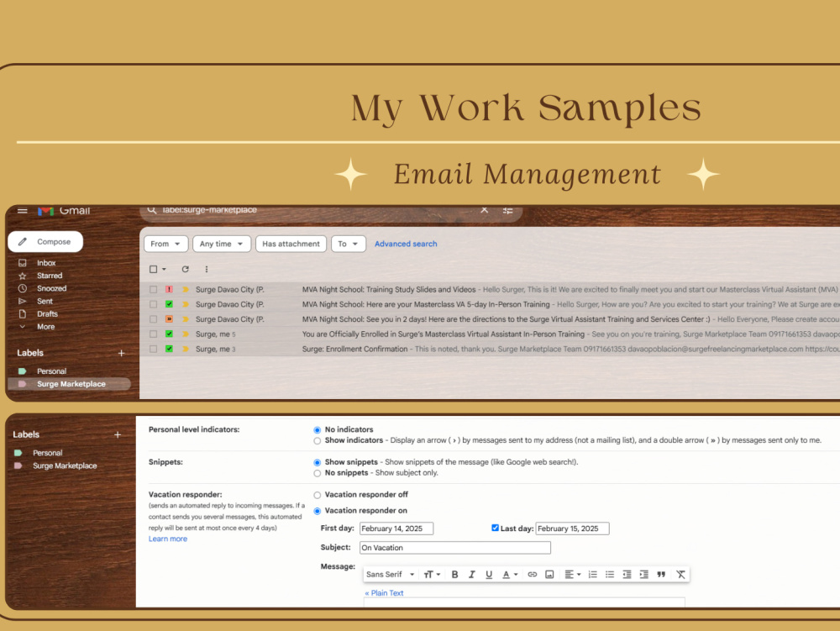Toggle the Has attachment filter chip
The width and height of the screenshot is (840, 631).
[291, 244]
